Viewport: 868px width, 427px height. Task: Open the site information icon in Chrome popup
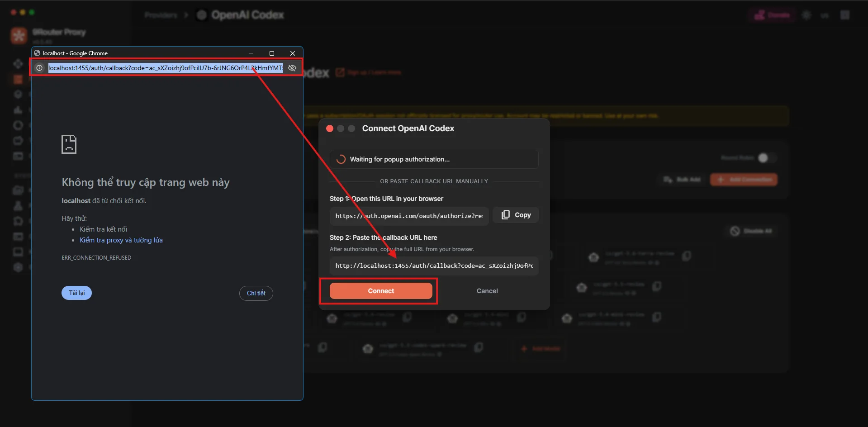click(x=39, y=68)
